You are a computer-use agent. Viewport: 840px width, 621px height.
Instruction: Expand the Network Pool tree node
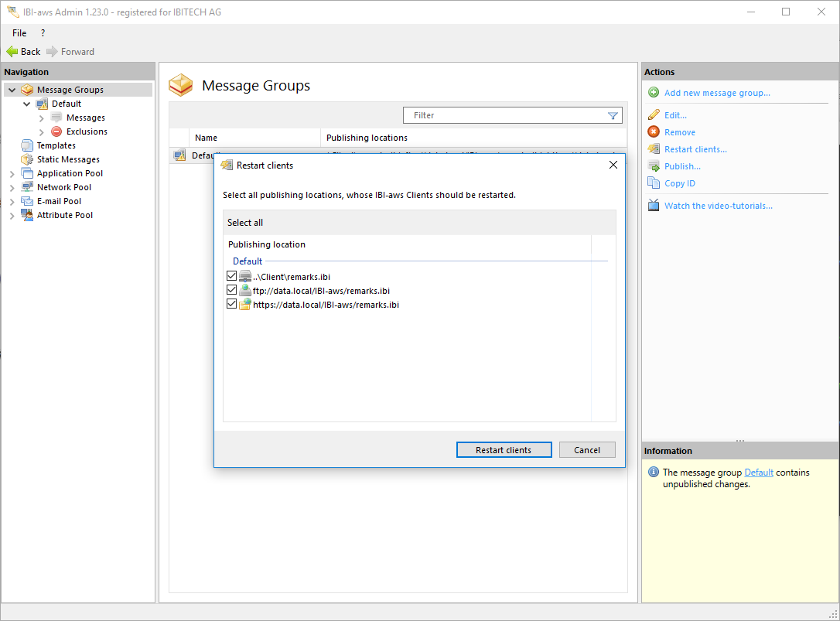pyautogui.click(x=12, y=188)
